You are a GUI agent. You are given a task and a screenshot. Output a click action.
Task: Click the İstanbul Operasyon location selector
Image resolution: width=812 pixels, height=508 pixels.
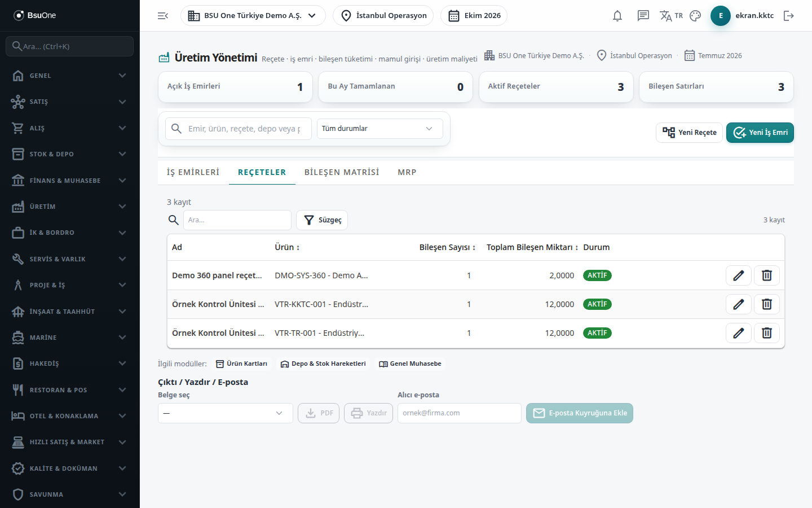point(383,16)
